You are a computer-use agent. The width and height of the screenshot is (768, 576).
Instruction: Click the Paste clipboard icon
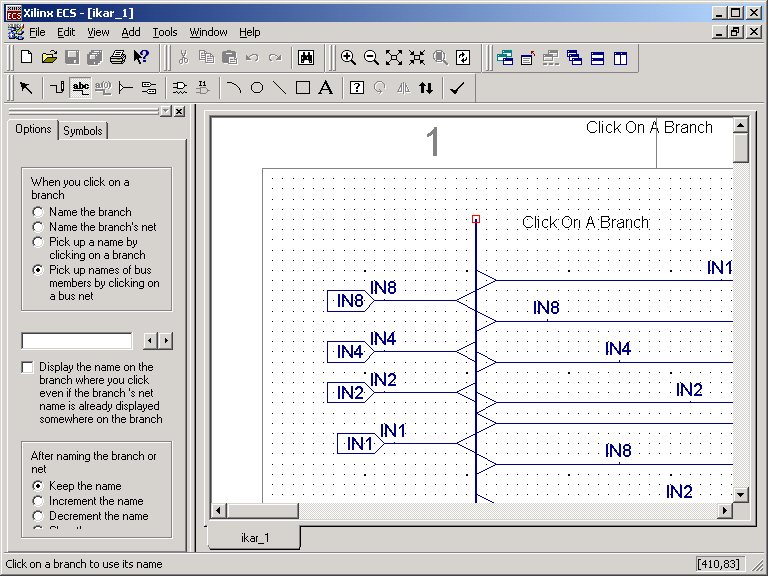coord(229,58)
